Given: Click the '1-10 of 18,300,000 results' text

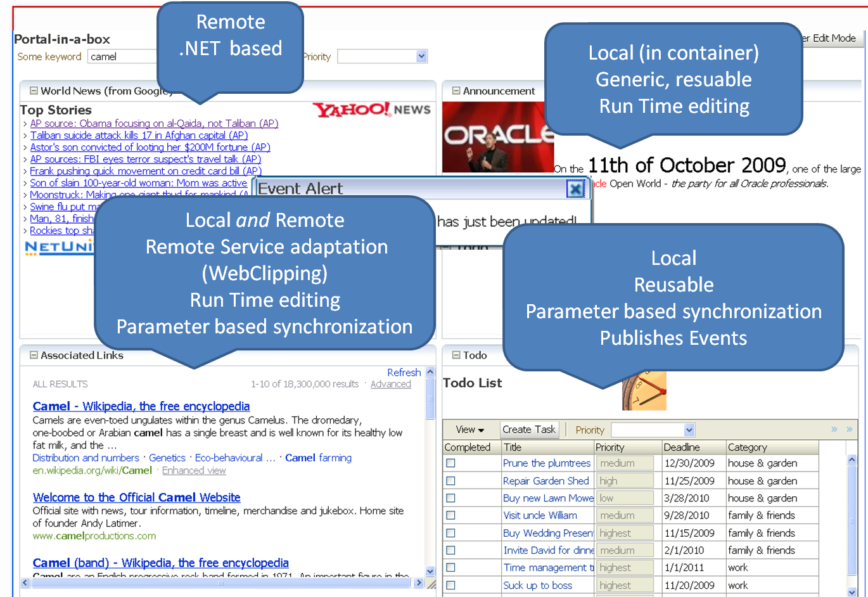Looking at the screenshot, I should (305, 384).
